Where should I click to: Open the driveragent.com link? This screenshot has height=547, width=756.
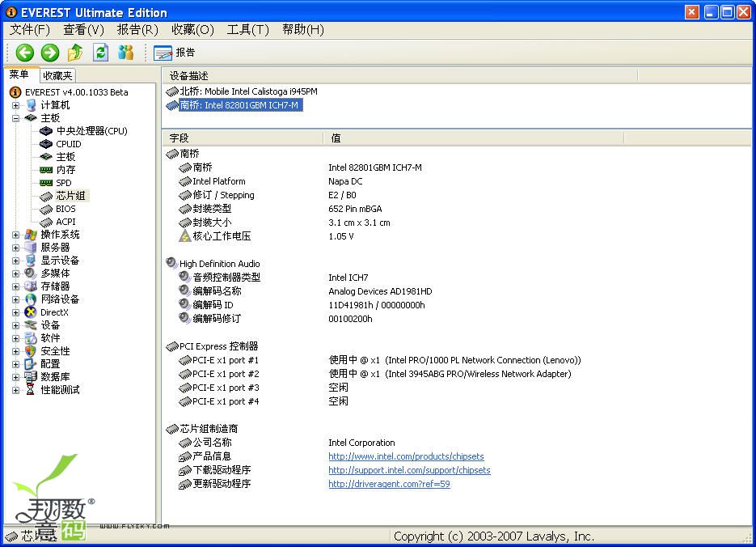tap(389, 484)
